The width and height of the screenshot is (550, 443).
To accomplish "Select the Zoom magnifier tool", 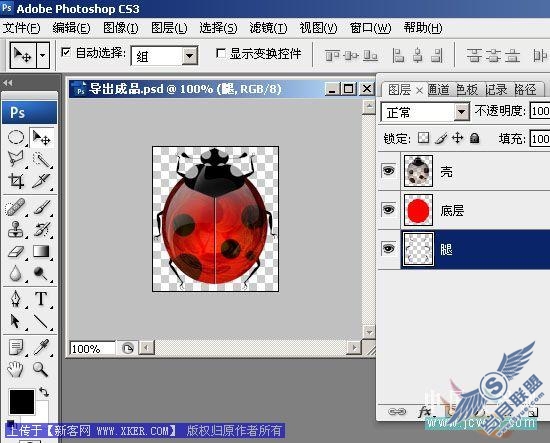I will click(41, 369).
